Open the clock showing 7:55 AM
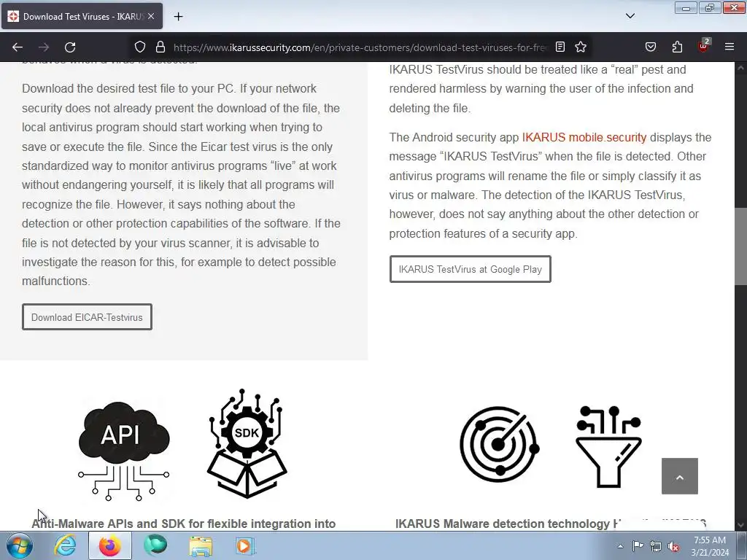The width and height of the screenshot is (747, 560). (x=710, y=546)
